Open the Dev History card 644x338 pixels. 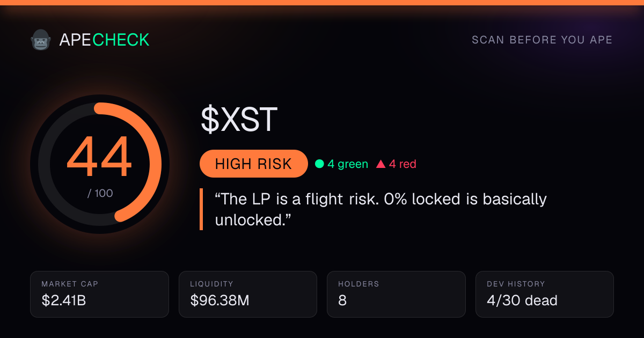545,294
